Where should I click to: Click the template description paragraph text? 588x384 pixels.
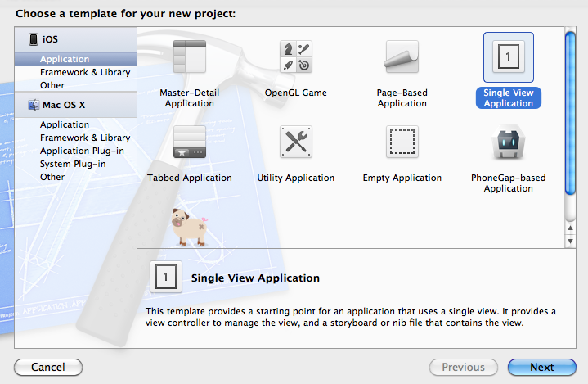pos(351,317)
